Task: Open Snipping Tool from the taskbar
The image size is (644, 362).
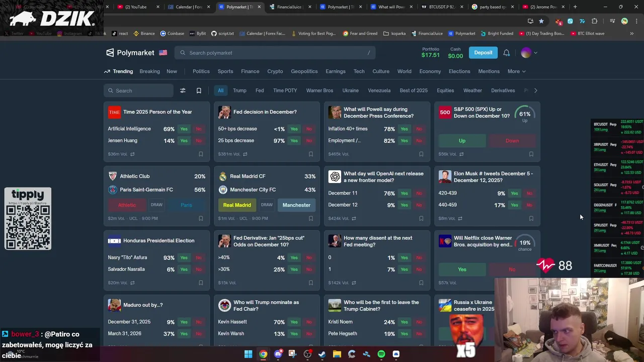Action: (x=292, y=354)
